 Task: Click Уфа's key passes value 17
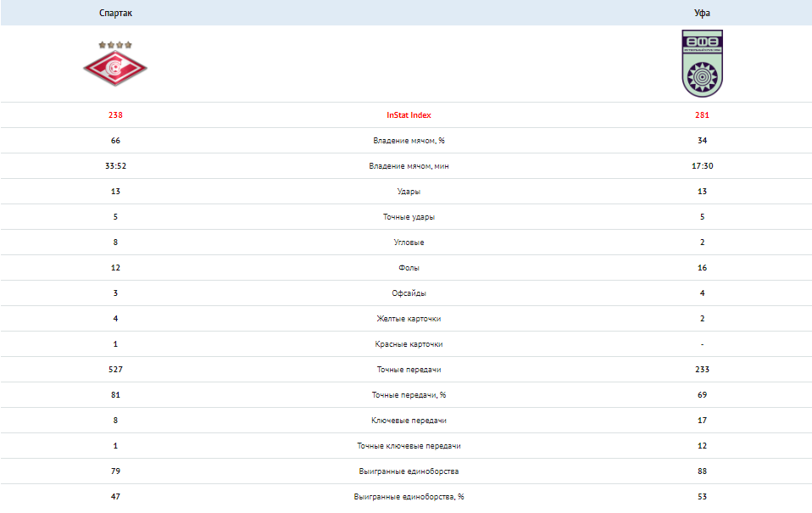click(702, 420)
